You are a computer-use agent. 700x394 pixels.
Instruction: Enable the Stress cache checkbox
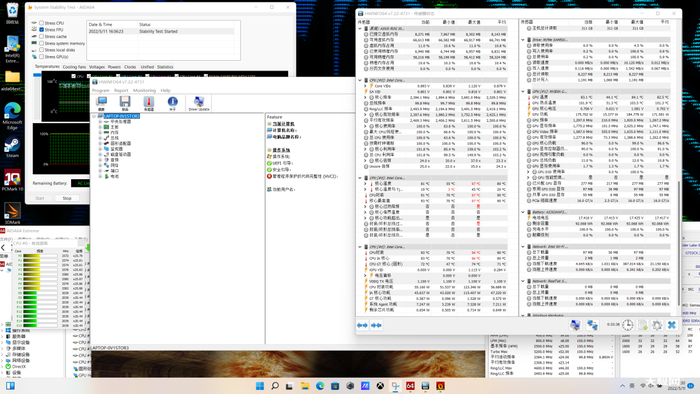[41, 37]
